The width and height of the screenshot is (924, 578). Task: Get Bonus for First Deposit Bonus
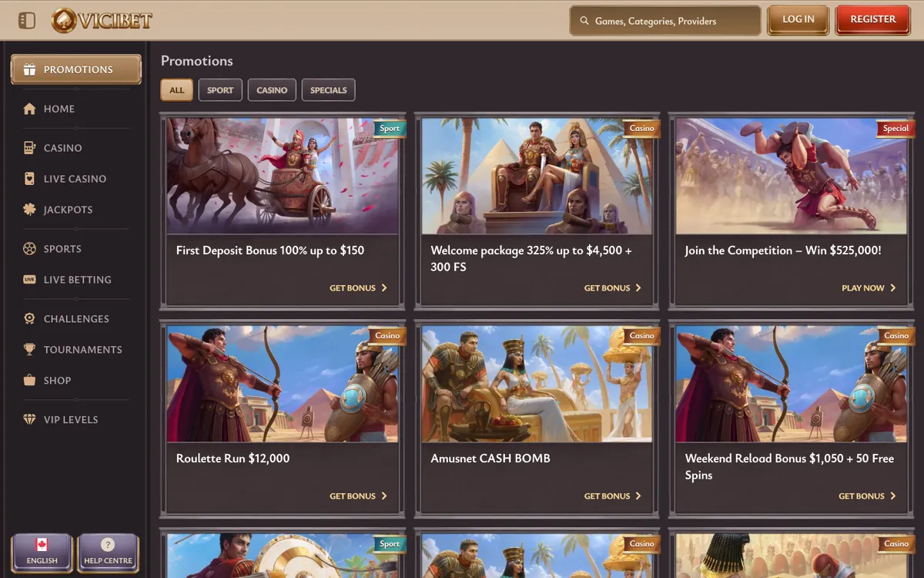click(x=358, y=288)
